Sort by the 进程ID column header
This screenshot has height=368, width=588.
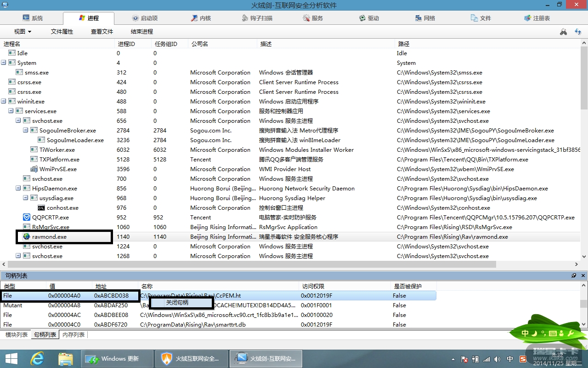pyautogui.click(x=133, y=44)
